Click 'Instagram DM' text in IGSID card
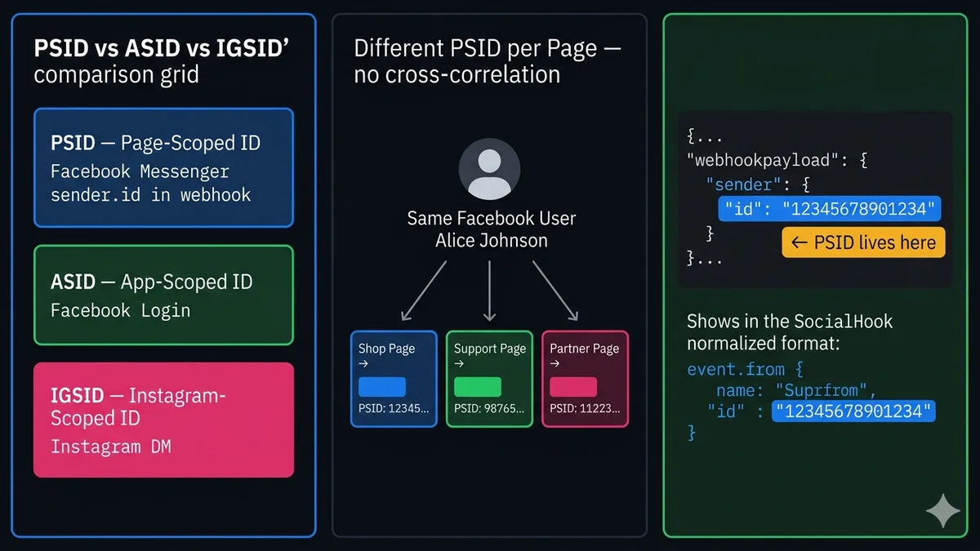Image resolution: width=980 pixels, height=551 pixels. pyautogui.click(x=110, y=447)
